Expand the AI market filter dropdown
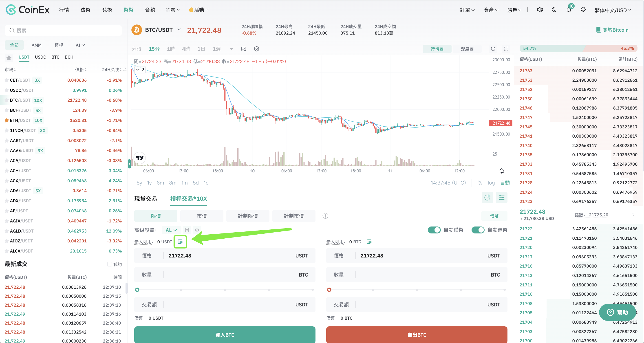The width and height of the screenshot is (644, 343). coord(80,45)
